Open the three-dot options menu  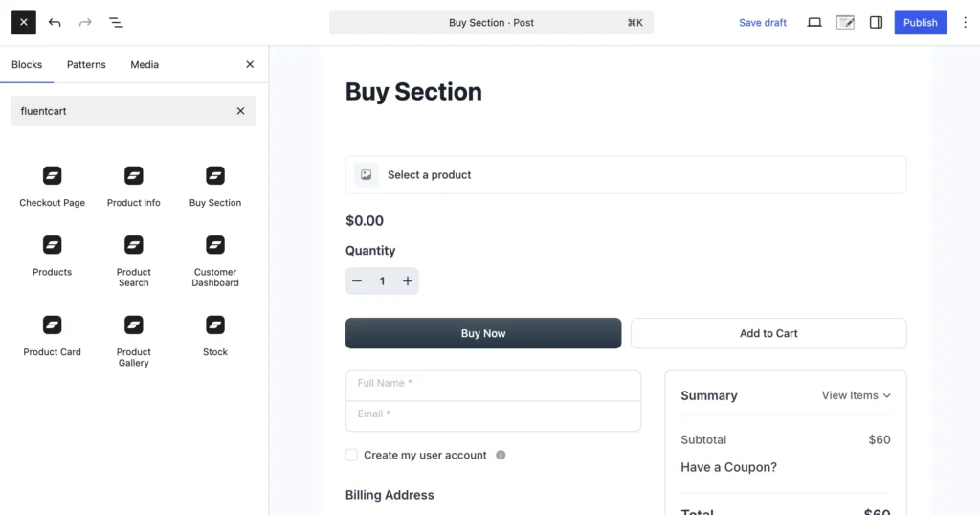[x=965, y=23]
